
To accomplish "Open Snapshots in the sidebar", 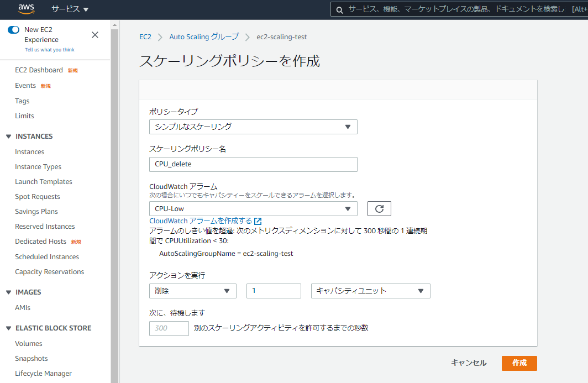I will click(32, 359).
